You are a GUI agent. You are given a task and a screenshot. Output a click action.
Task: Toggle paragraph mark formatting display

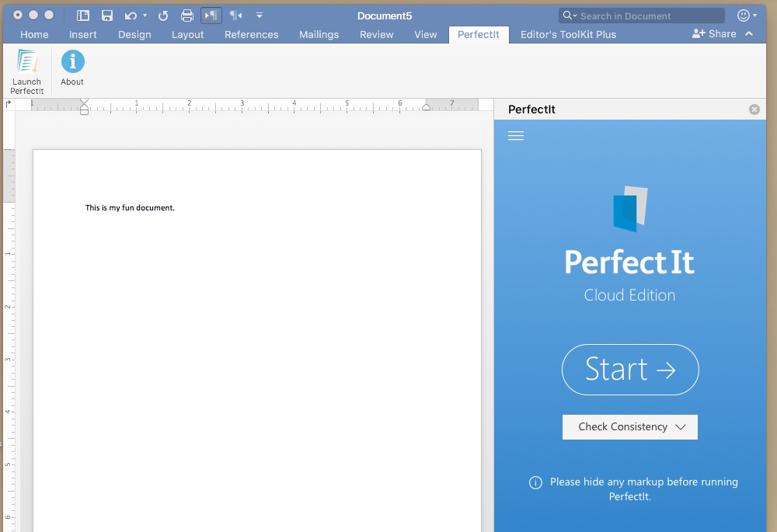click(211, 15)
